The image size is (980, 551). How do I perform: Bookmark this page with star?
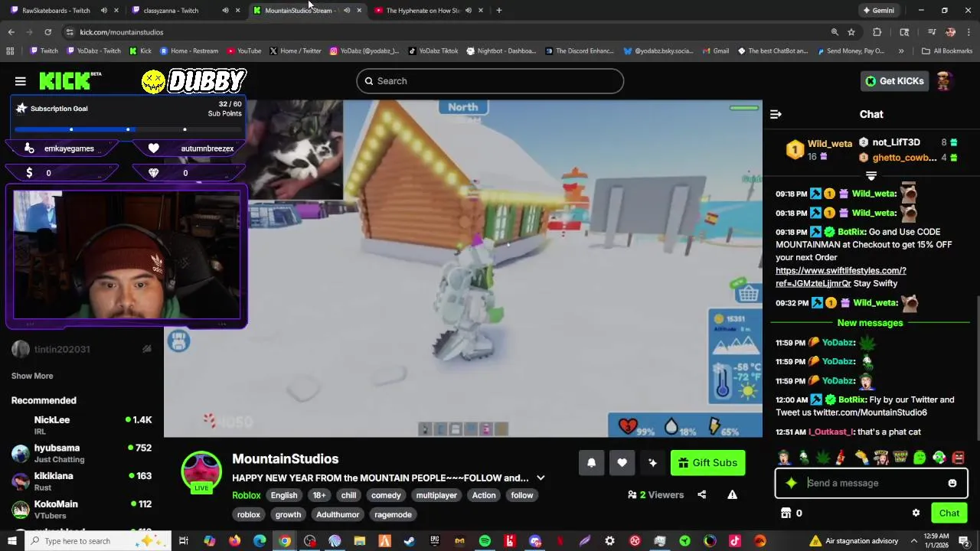[x=851, y=32]
